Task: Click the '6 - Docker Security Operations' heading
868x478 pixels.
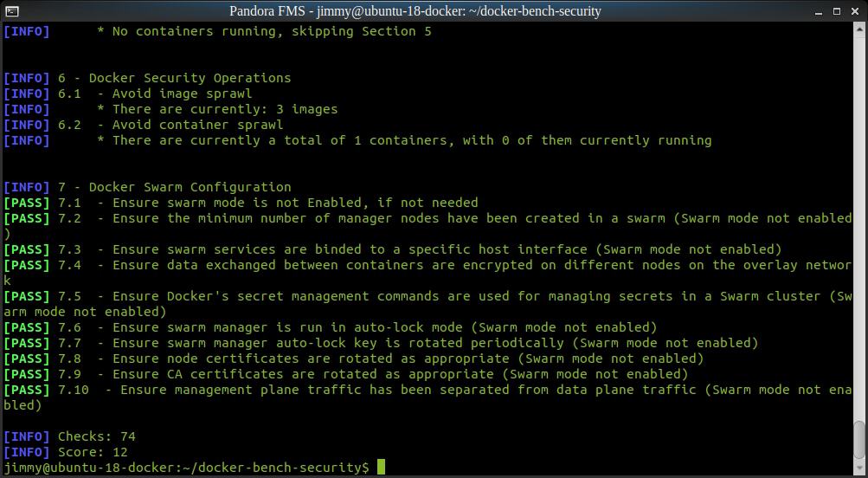Action: [147, 78]
